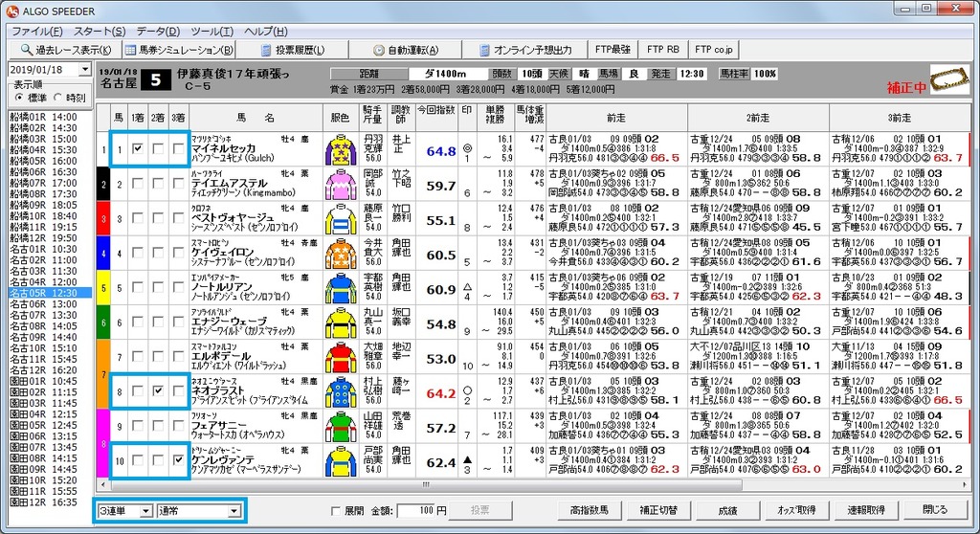Image resolution: width=980 pixels, height=534 pixels.
Task: Click jockey silk icon for フェアサニー
Action: (341, 427)
